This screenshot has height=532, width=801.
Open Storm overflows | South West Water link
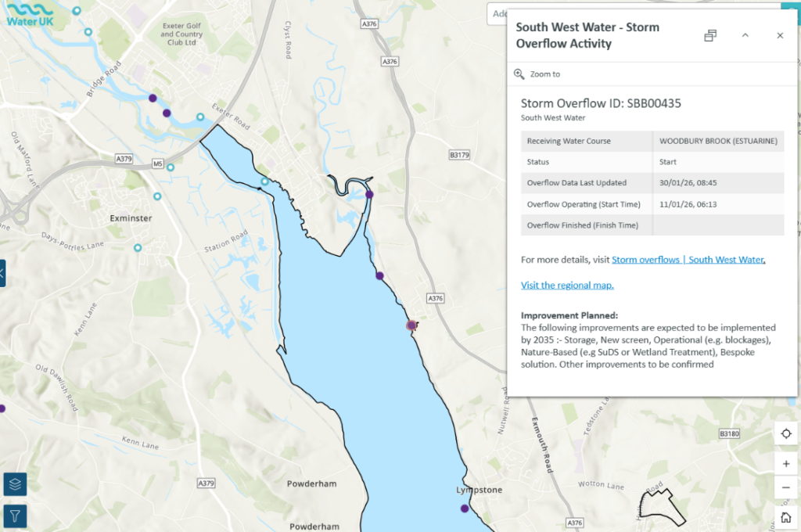coord(688,260)
